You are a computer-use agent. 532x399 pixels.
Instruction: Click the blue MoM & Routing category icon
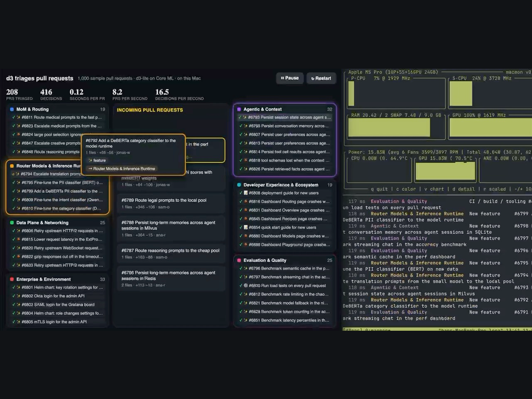point(12,109)
